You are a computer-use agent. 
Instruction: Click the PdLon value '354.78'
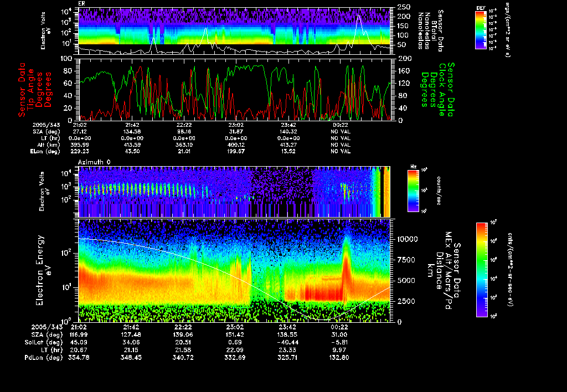click(79, 358)
